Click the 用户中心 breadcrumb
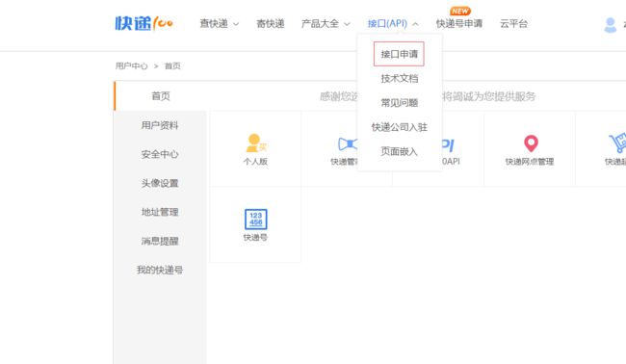The width and height of the screenshot is (626, 364). [131, 65]
